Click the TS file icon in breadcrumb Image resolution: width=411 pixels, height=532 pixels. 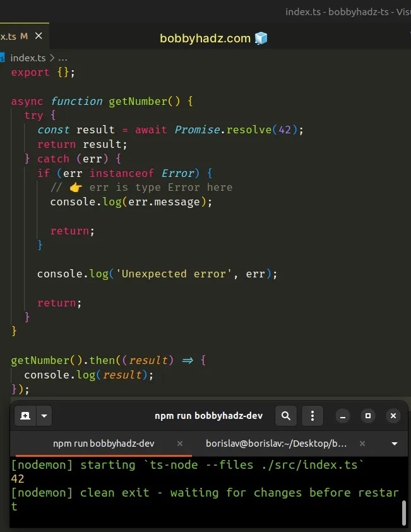coord(2,58)
